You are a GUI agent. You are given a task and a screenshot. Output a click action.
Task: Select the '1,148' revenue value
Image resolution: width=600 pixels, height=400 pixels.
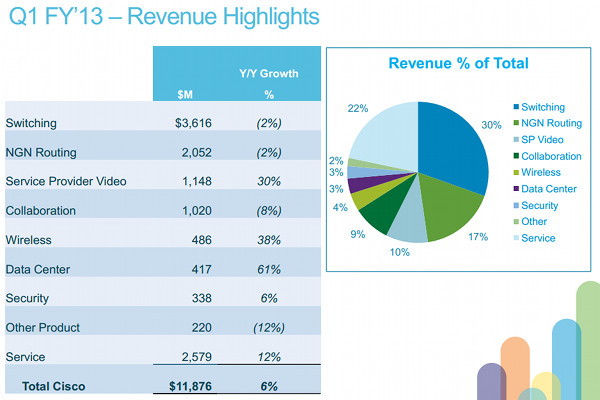point(197,181)
